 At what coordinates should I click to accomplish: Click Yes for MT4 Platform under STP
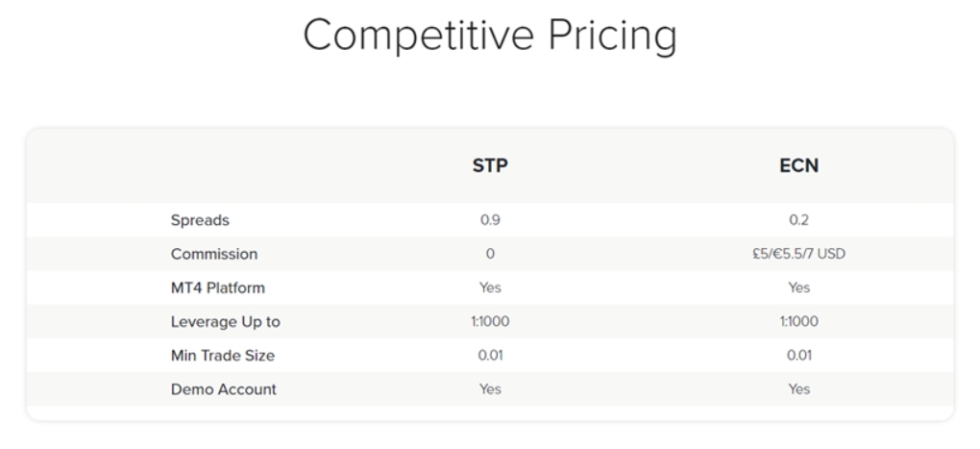coord(490,287)
